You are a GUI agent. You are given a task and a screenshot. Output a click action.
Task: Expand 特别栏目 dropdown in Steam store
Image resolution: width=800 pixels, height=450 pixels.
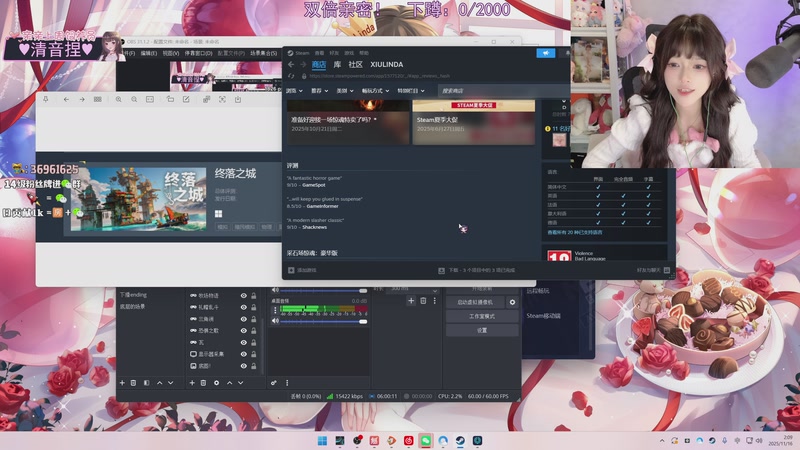tap(411, 91)
